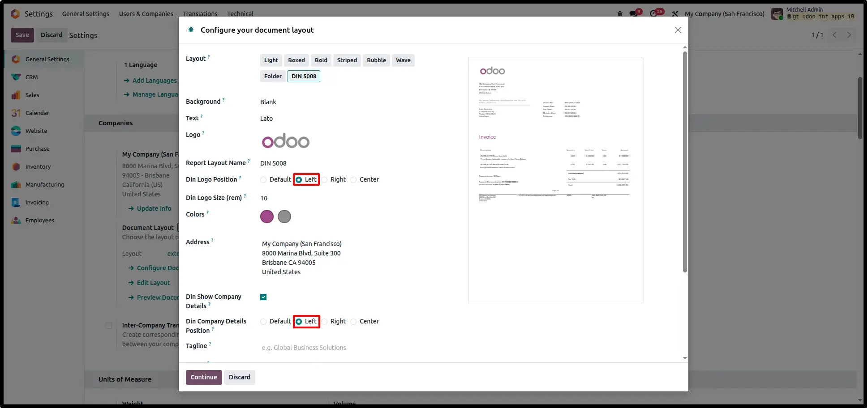Screen dimensions: 868x408
Task: Click help question mark beside Address label
Action: pyautogui.click(x=212, y=240)
